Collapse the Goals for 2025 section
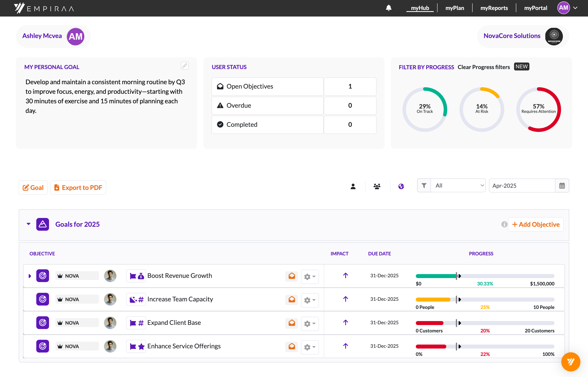The height and width of the screenshot is (377, 588). (x=29, y=224)
